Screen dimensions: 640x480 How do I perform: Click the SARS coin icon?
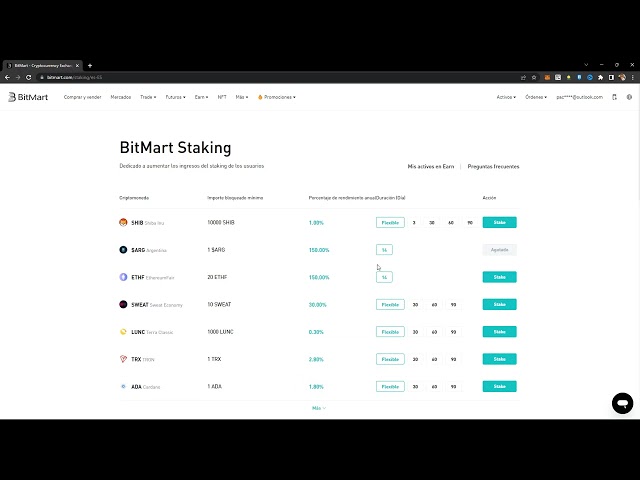point(123,250)
